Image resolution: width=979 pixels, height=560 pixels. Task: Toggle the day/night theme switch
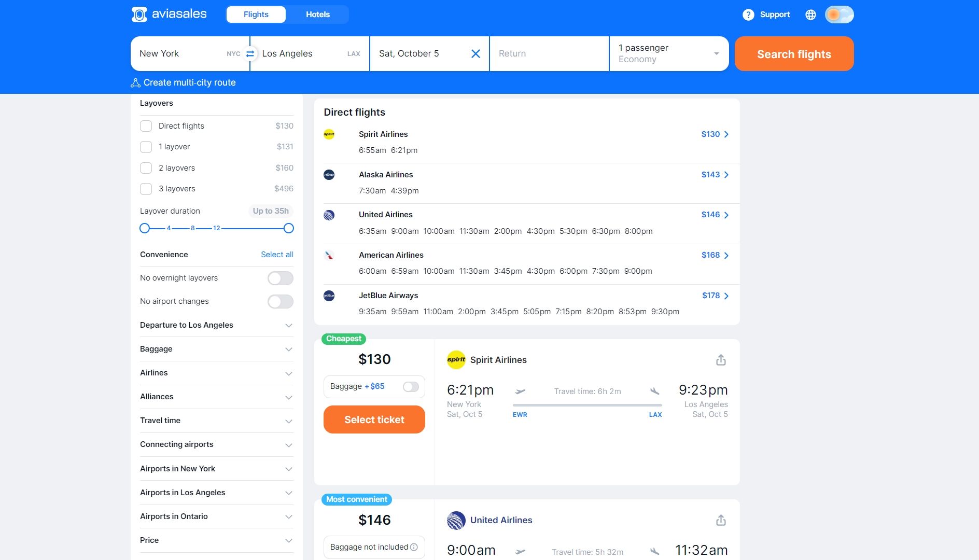pyautogui.click(x=839, y=15)
